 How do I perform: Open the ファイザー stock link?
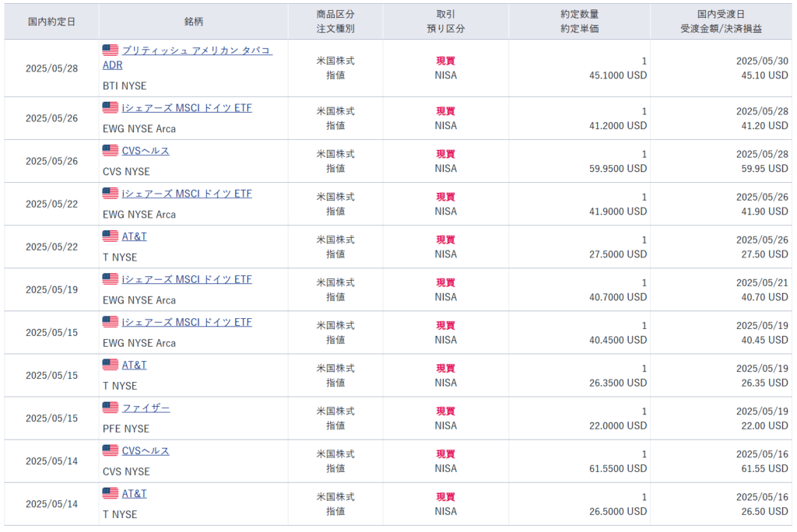coord(146,408)
